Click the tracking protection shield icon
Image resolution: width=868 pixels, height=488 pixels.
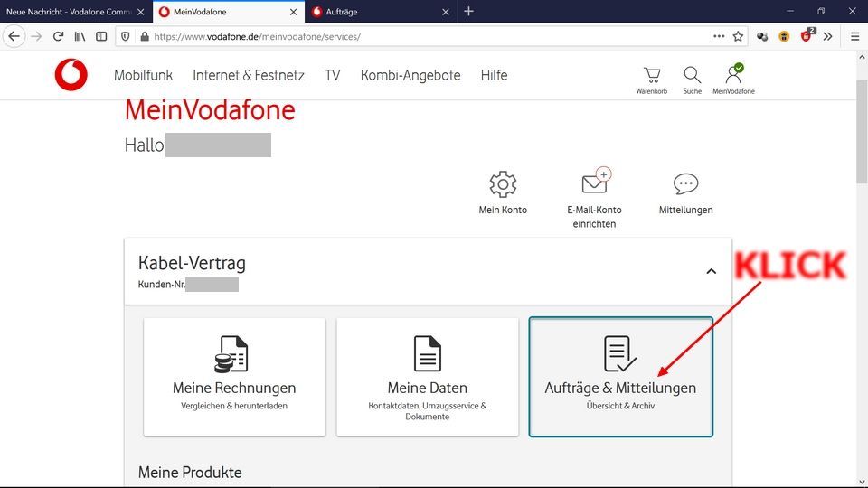coord(126,36)
